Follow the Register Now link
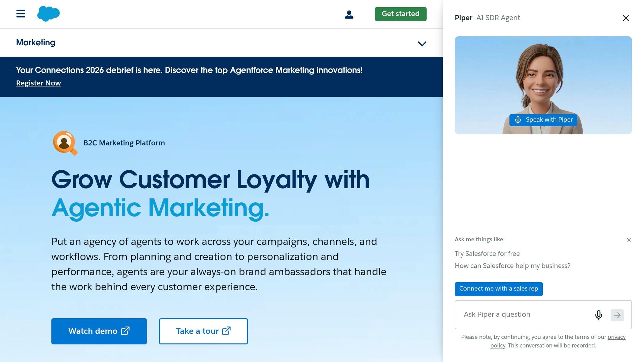Viewport: 644px width, 362px height. pyautogui.click(x=38, y=83)
